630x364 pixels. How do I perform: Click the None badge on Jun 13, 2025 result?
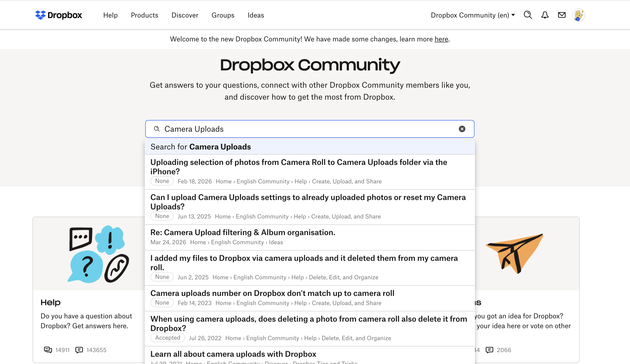tap(162, 216)
